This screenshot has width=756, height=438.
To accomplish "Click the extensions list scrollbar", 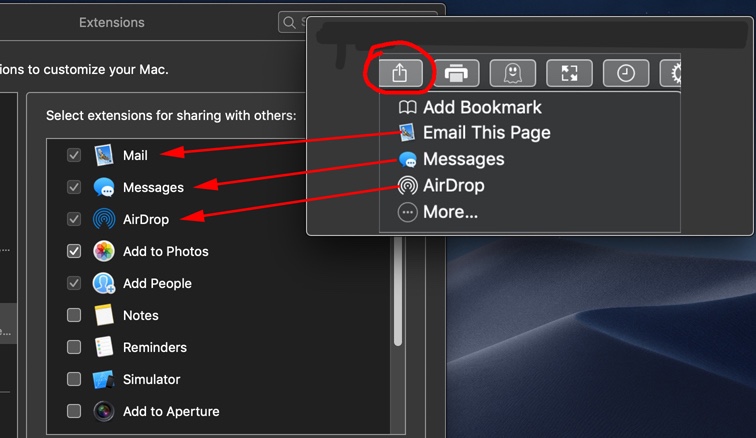I will (x=398, y=291).
